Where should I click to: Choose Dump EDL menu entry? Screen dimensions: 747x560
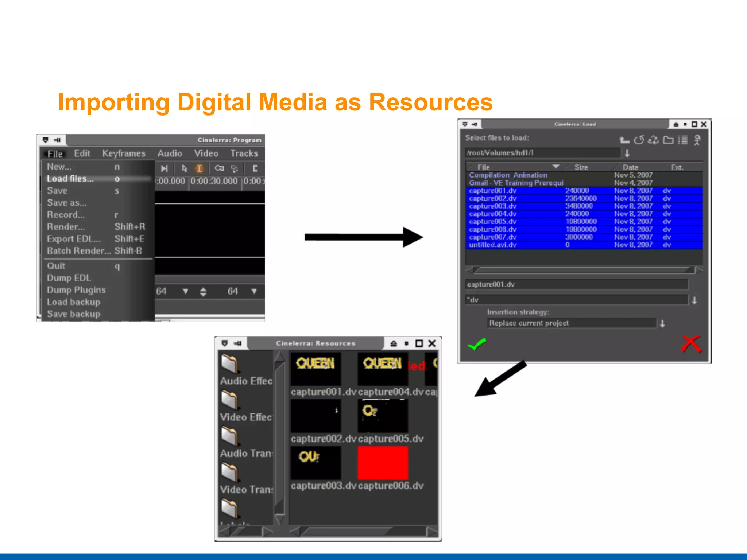tap(97, 278)
